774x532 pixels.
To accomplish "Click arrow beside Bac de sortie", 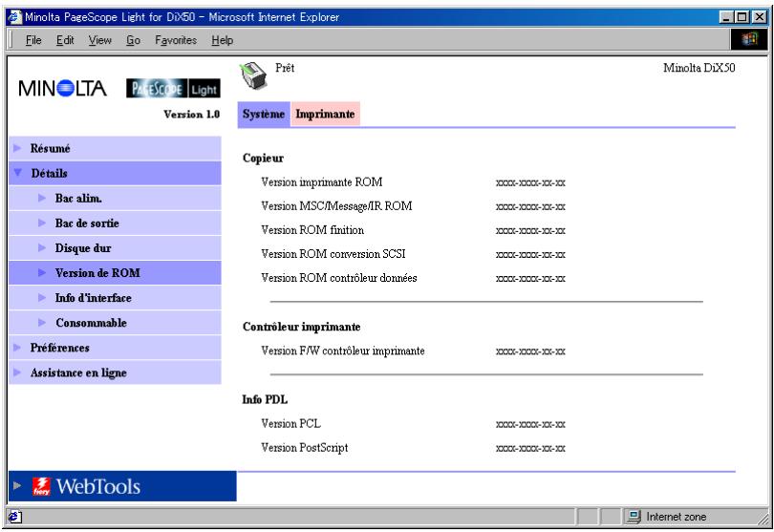I will click(42, 223).
